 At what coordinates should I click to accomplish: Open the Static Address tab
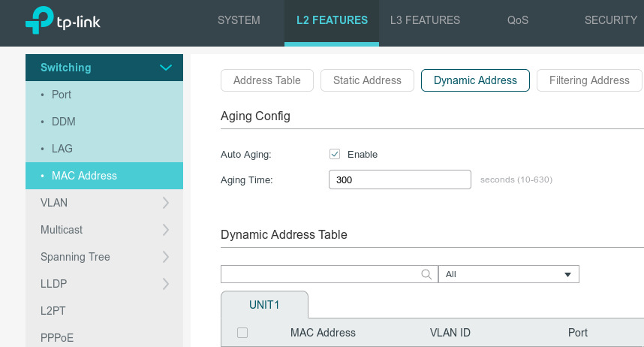[367, 80]
